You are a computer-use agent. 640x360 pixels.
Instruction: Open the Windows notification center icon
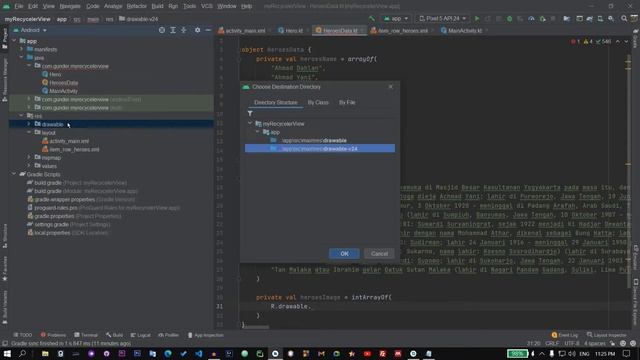point(627,353)
